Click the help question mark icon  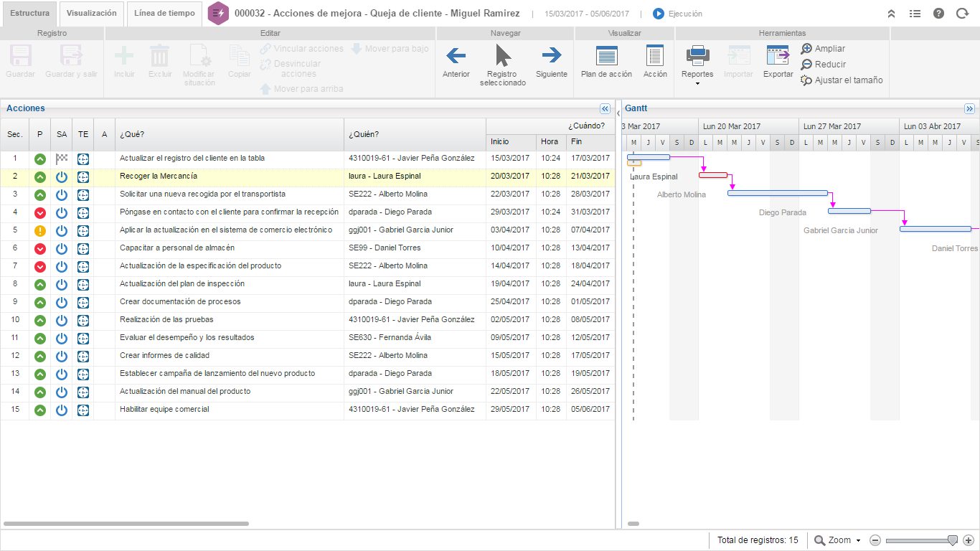coord(938,14)
